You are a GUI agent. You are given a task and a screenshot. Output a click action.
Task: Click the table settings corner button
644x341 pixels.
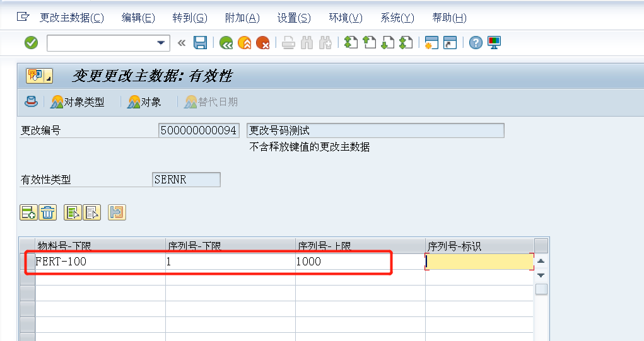pyautogui.click(x=541, y=246)
